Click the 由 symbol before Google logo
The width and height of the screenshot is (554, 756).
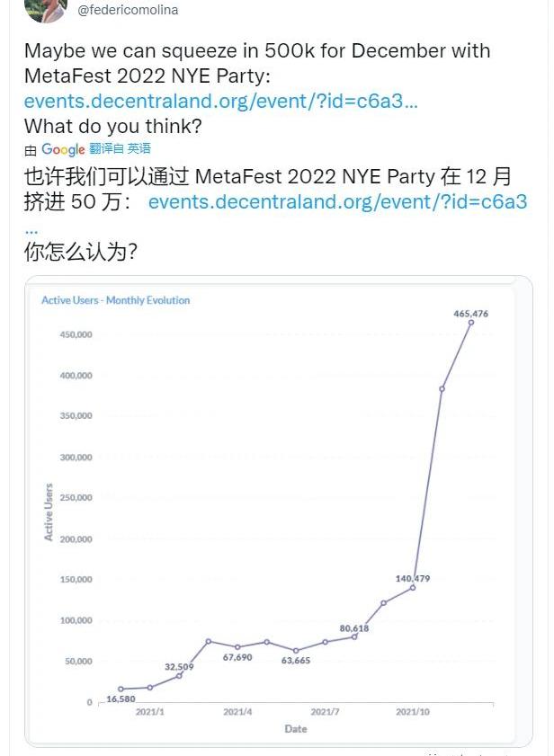[x=31, y=150]
